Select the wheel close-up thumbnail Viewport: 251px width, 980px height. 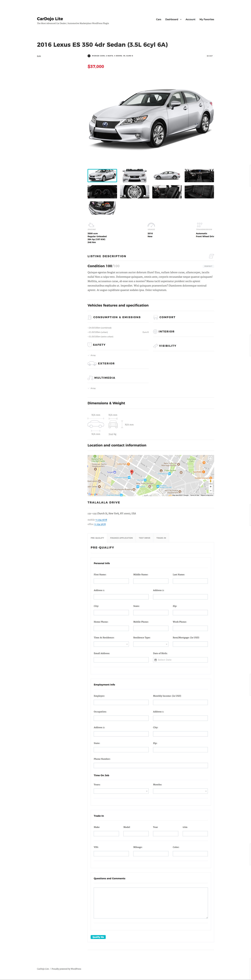click(134, 192)
